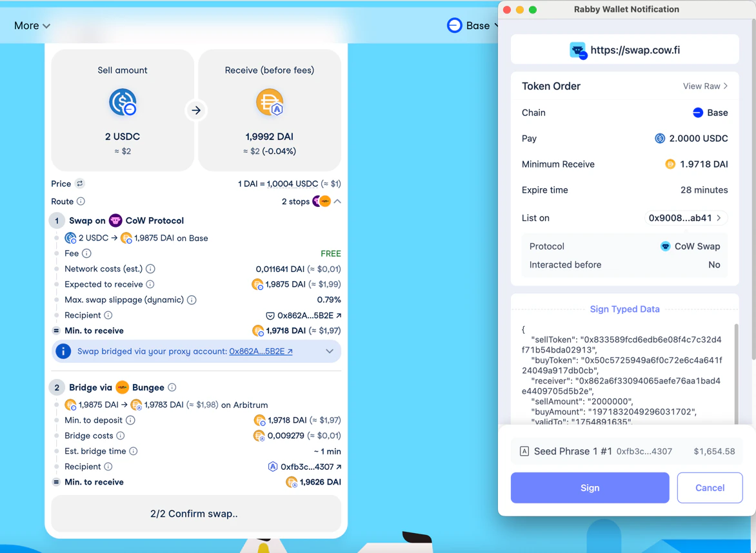Open the List on 0x9008...ab41 address
The image size is (756, 553).
[x=686, y=218]
